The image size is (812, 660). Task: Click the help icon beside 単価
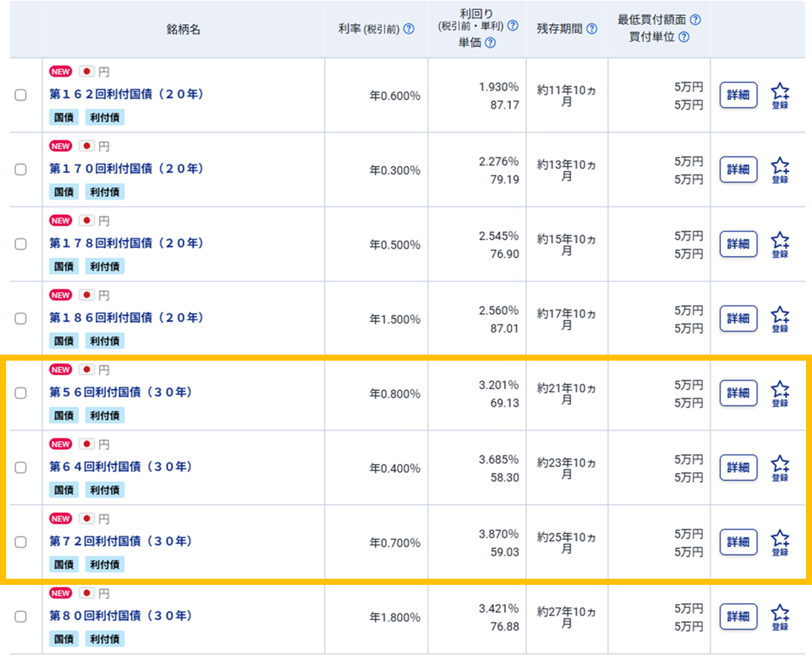coord(490,43)
